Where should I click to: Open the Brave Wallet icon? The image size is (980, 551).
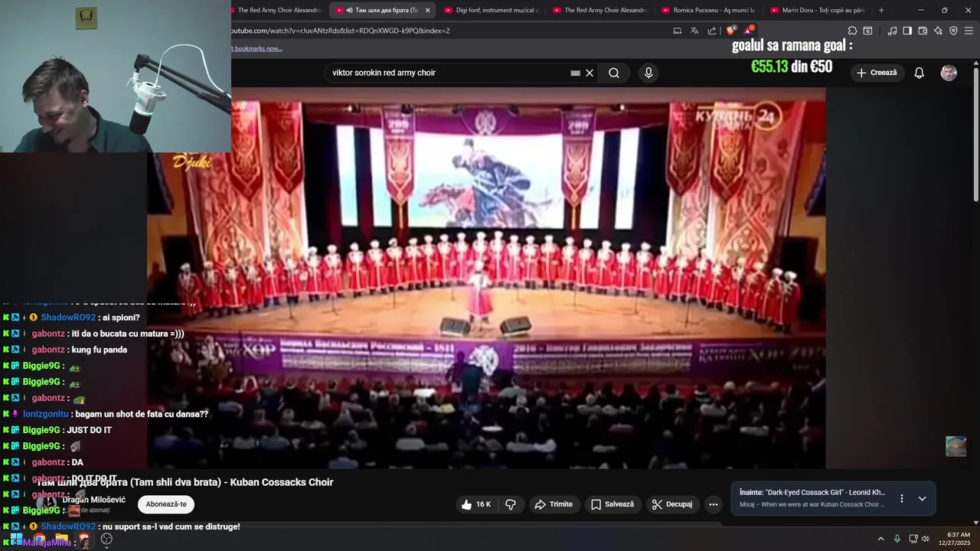pyautogui.click(x=923, y=31)
